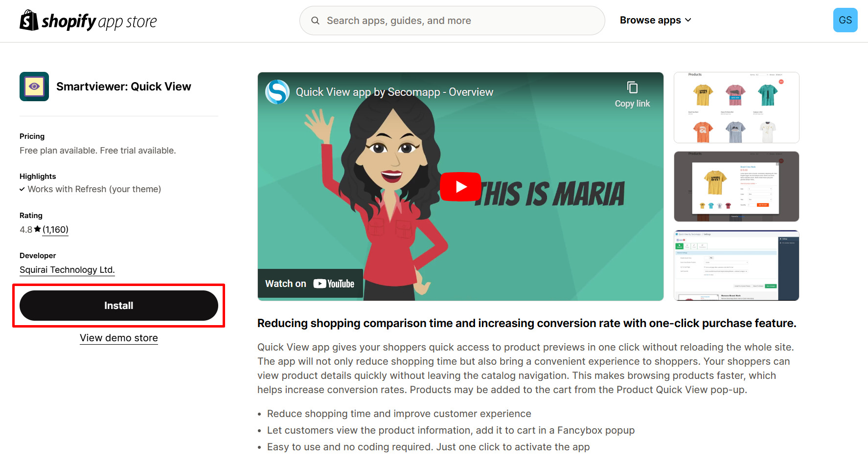Viewport: 868px width, 462px height.
Task: Focus the Search apps, guides input
Action: point(452,21)
